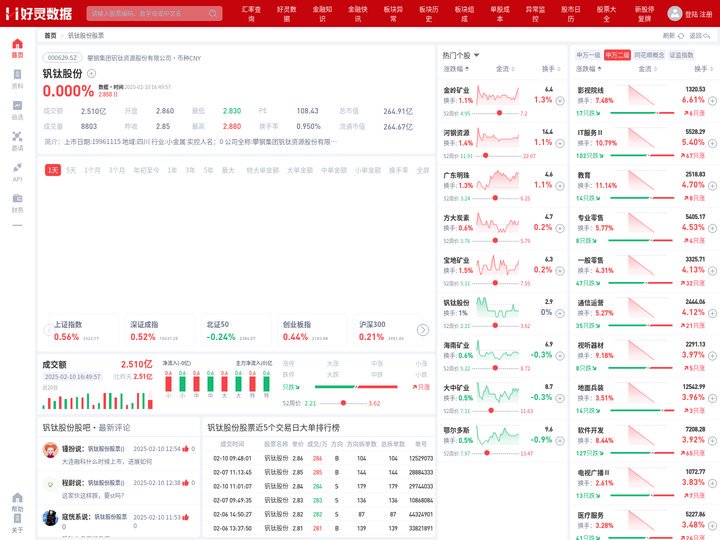Screen dimensions: 720x540
Task: Add 宝地矿业 using its plus icon
Action: (560, 270)
